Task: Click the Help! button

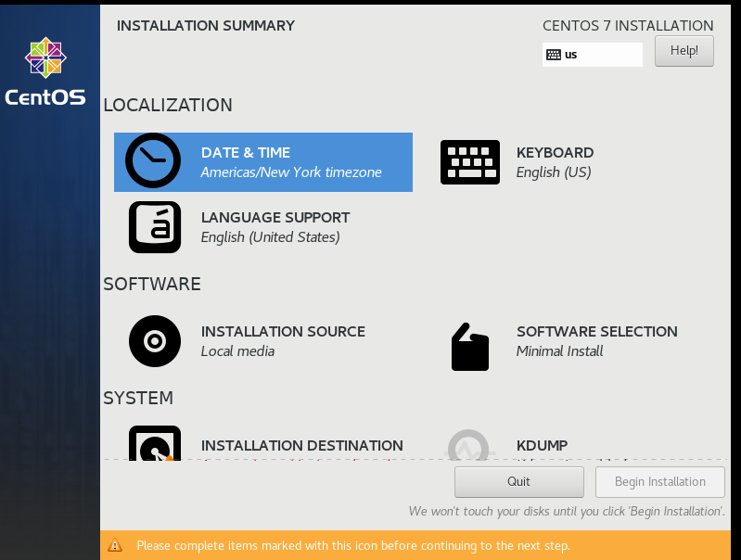Action: pos(684,51)
